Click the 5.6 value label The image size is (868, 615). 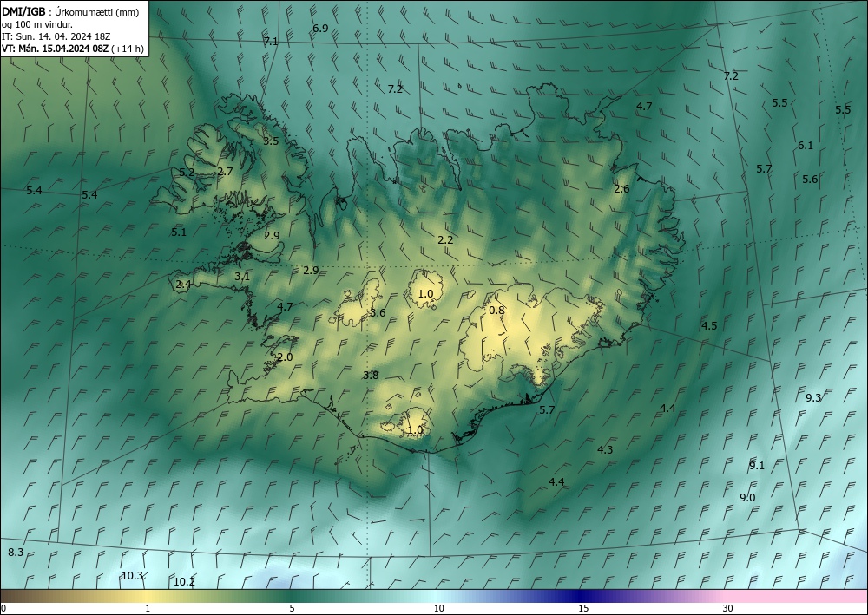click(x=810, y=180)
